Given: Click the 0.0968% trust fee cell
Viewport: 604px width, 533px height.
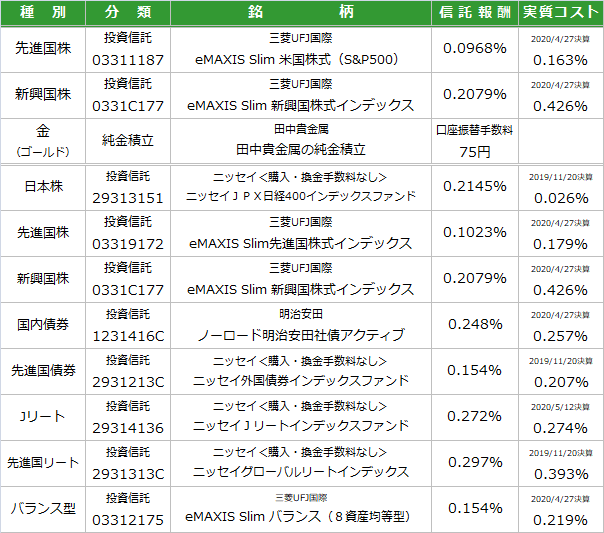Looking at the screenshot, I should pyautogui.click(x=474, y=48).
